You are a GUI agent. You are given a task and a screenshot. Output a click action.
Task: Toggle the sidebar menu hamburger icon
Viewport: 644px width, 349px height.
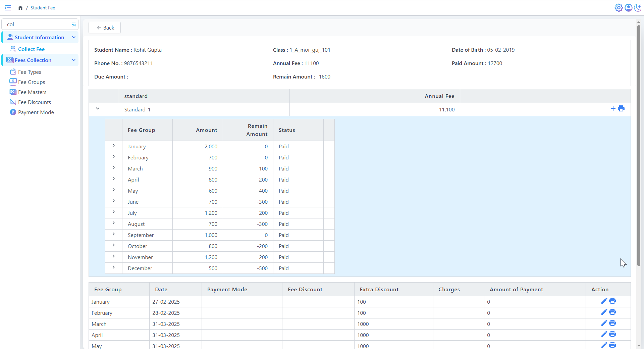[x=8, y=8]
